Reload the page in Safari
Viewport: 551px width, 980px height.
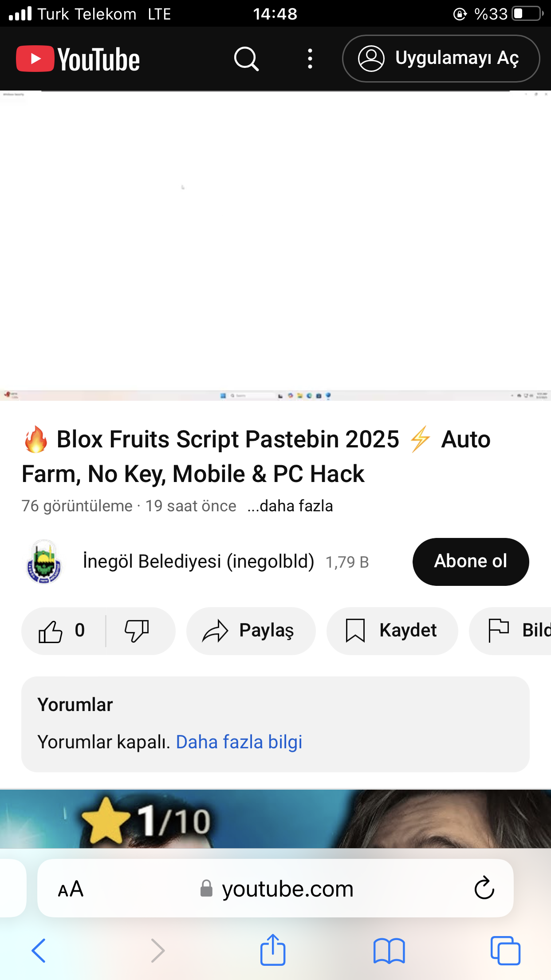(484, 889)
